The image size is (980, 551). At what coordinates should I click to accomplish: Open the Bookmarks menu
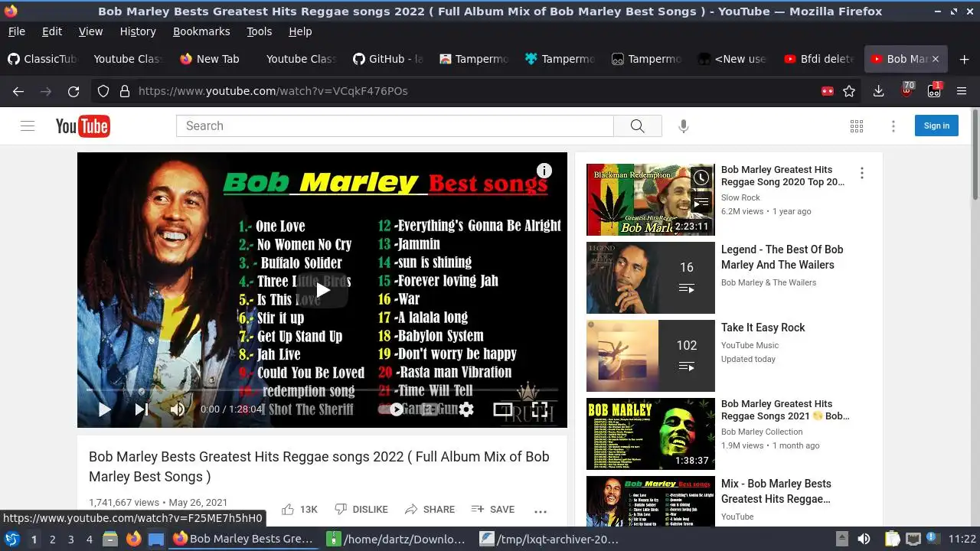click(x=201, y=31)
